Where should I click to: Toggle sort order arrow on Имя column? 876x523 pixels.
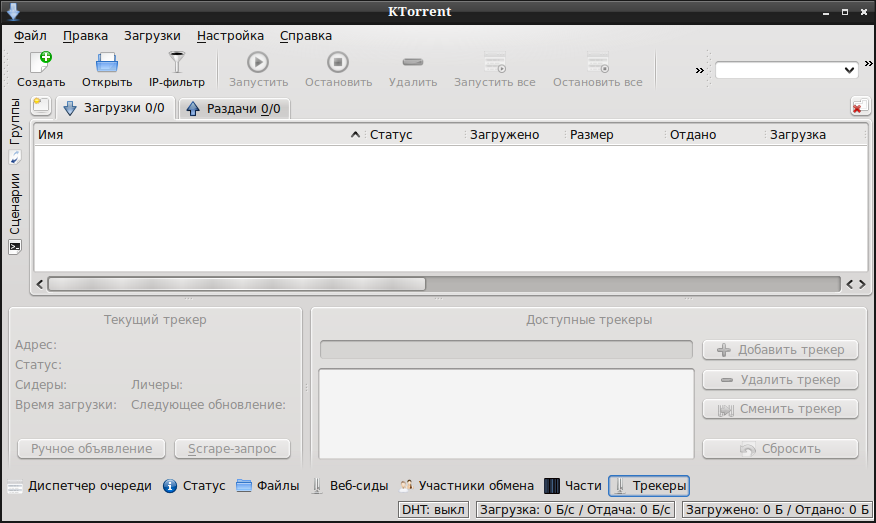click(355, 135)
